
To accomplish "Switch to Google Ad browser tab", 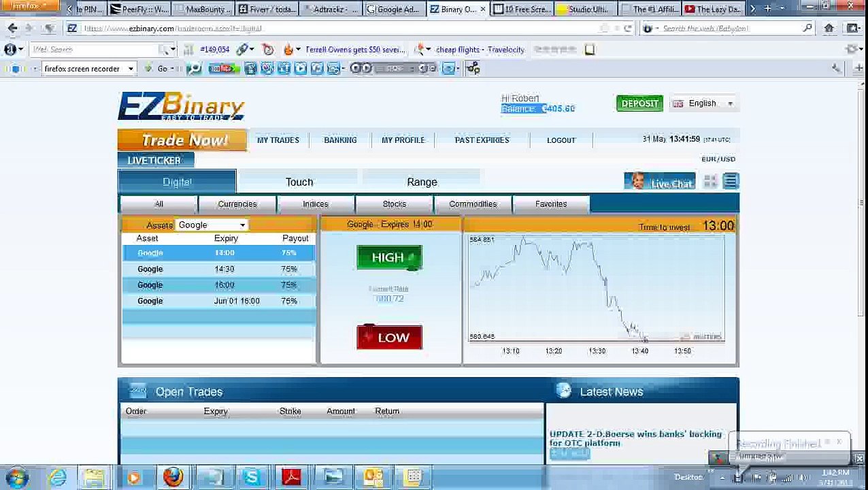I will [393, 9].
